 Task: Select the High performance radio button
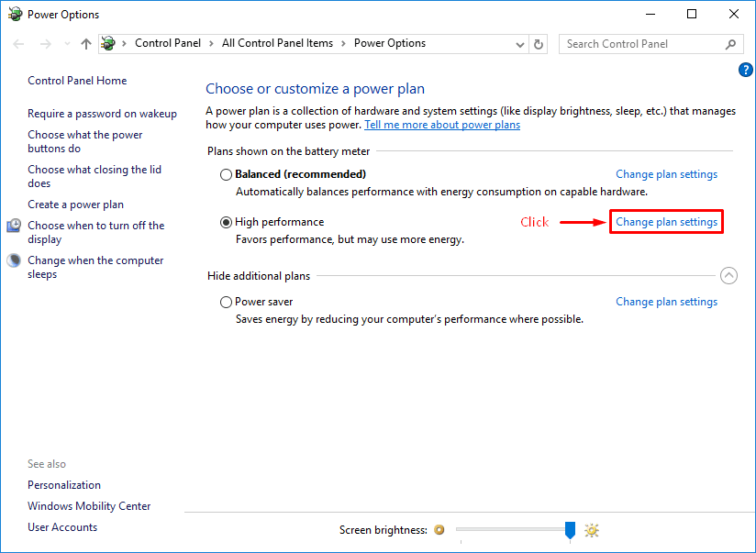pyautogui.click(x=226, y=222)
